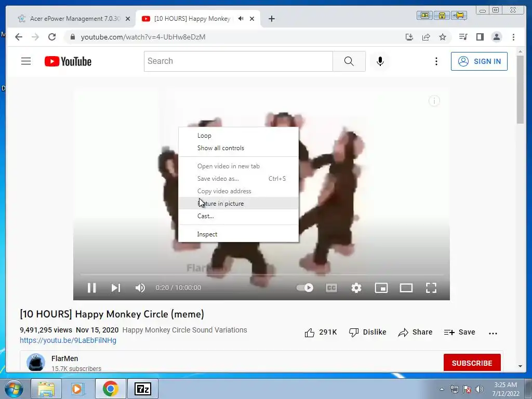Bookmark this tab with the star icon
Screen dimensions: 532x399
point(443,37)
